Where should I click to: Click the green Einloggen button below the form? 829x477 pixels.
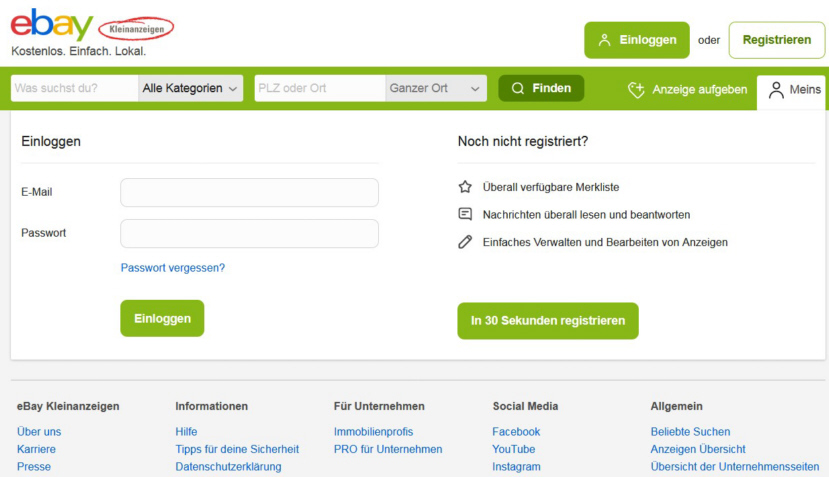coord(162,318)
